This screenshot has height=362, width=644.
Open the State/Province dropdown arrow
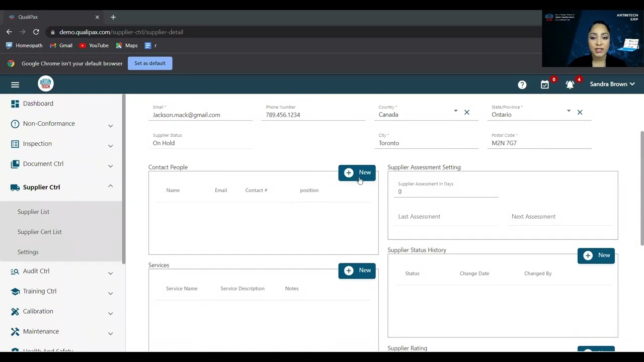(x=569, y=111)
